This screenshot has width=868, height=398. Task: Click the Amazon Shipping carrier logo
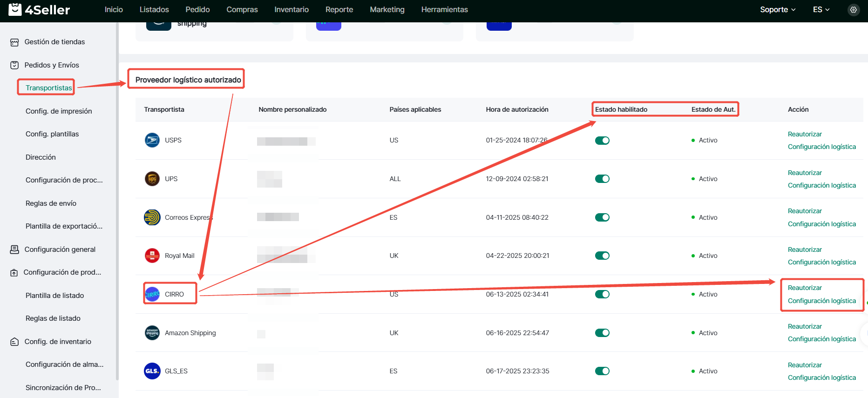click(152, 333)
